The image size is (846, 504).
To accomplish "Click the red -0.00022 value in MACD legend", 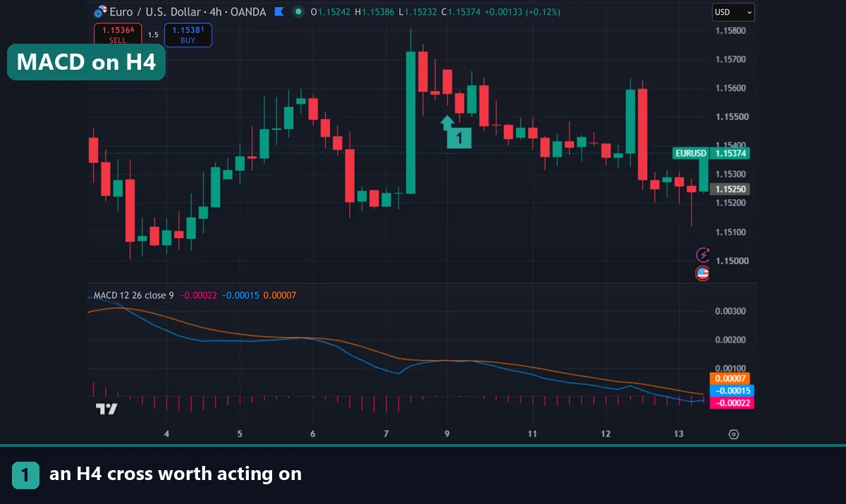I will click(200, 295).
